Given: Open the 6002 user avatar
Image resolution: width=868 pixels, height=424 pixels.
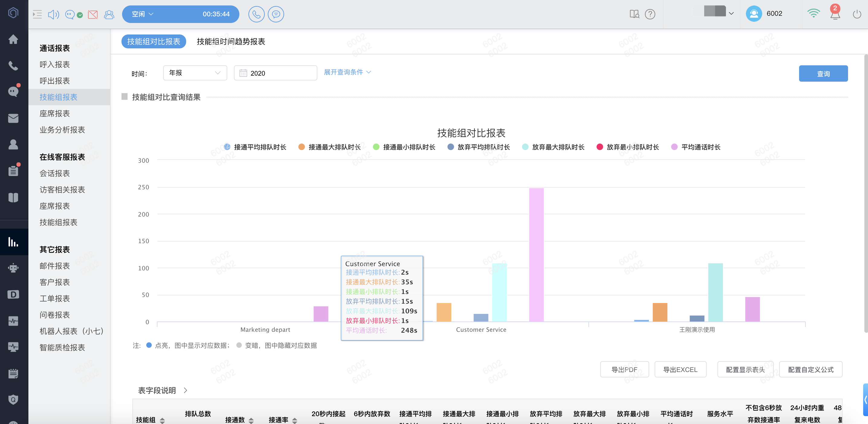Looking at the screenshot, I should 754,14.
